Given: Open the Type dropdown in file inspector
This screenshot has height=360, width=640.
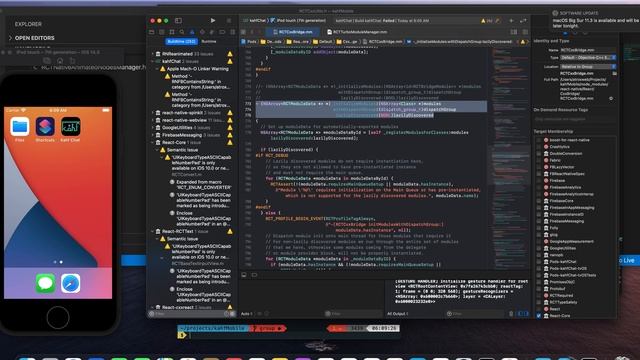Looking at the screenshot, I should point(588,58).
